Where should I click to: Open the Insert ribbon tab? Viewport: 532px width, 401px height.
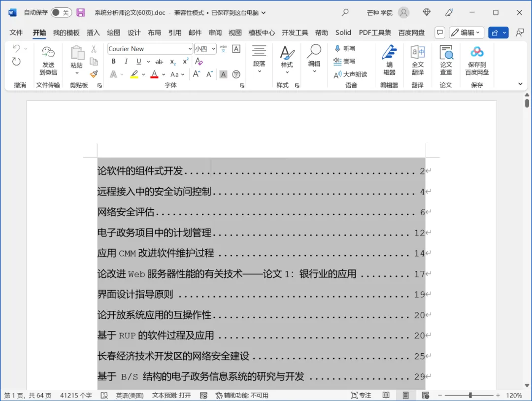[x=93, y=33]
